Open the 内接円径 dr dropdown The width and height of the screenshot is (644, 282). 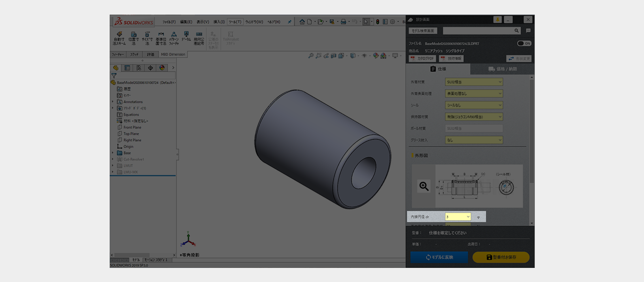[x=458, y=217]
